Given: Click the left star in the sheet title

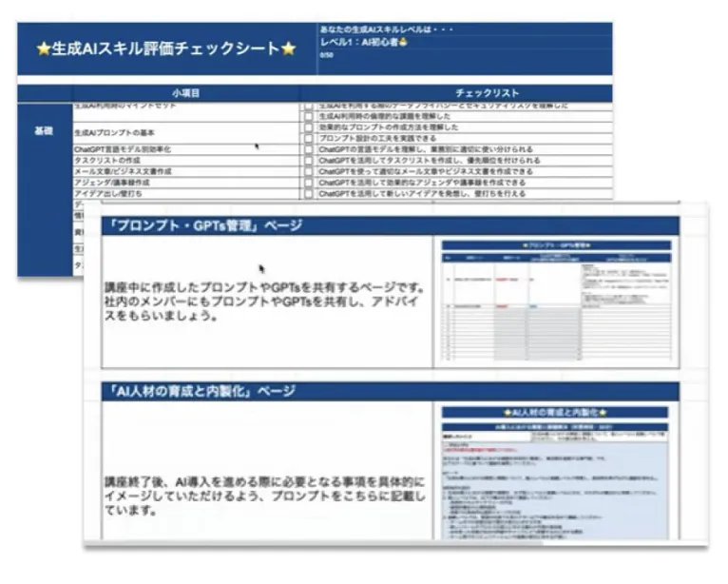Looking at the screenshot, I should 43,49.
